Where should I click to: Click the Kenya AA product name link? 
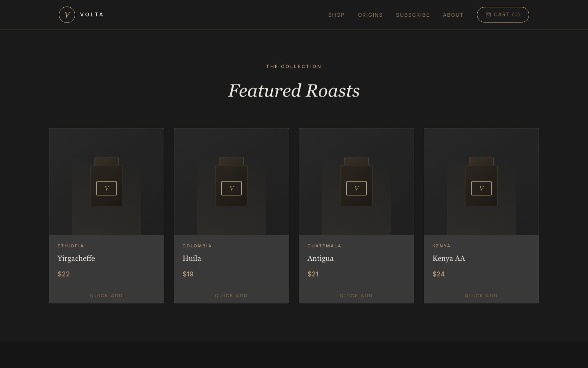[449, 258]
